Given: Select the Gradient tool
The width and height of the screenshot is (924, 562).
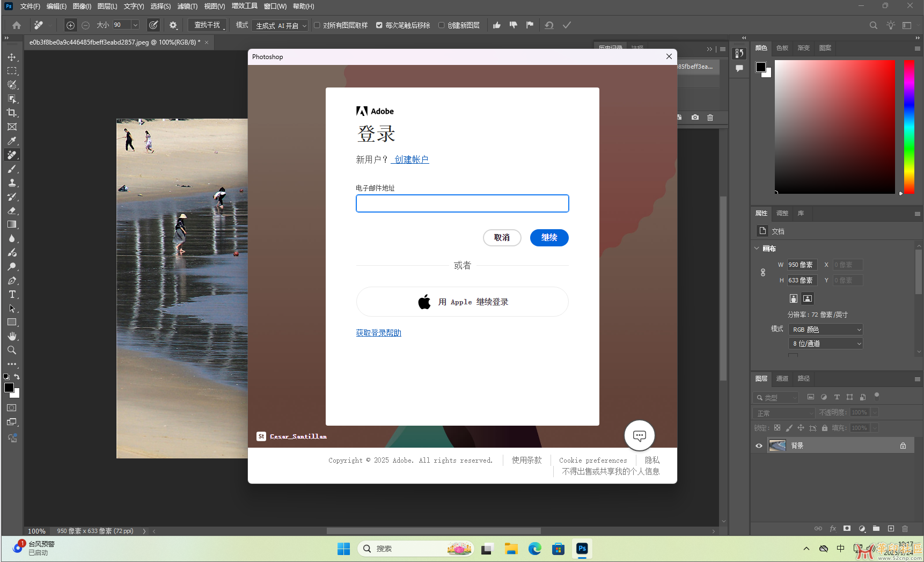Looking at the screenshot, I should coord(12,224).
